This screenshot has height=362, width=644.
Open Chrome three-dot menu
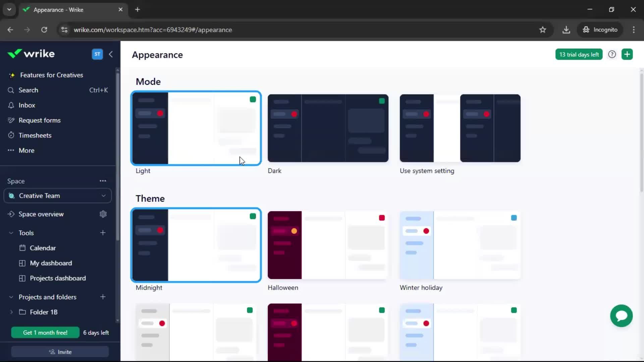[x=634, y=30]
